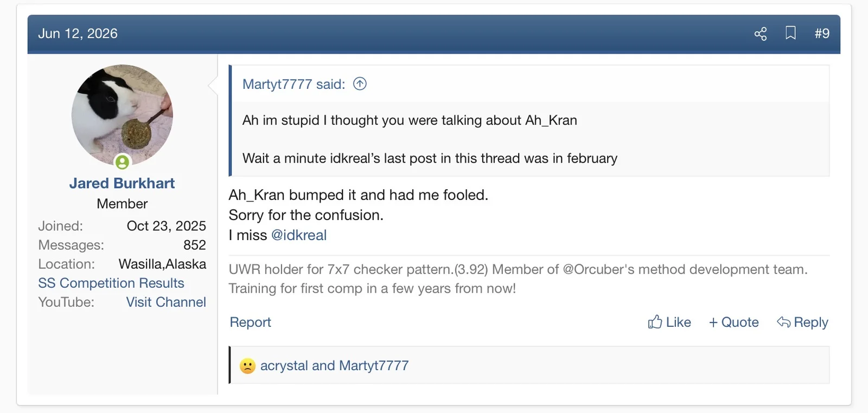
Task: Expand the quoted Martyt7777 message block
Action: [531, 139]
